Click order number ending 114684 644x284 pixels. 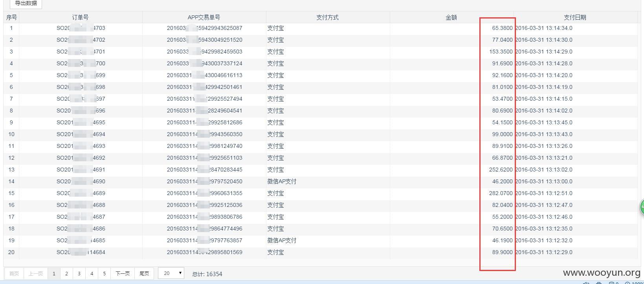click(x=81, y=252)
